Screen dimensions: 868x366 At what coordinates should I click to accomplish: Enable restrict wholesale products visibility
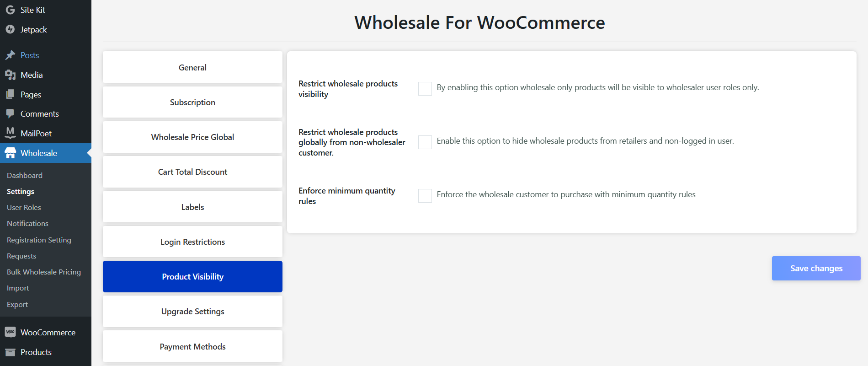tap(425, 89)
